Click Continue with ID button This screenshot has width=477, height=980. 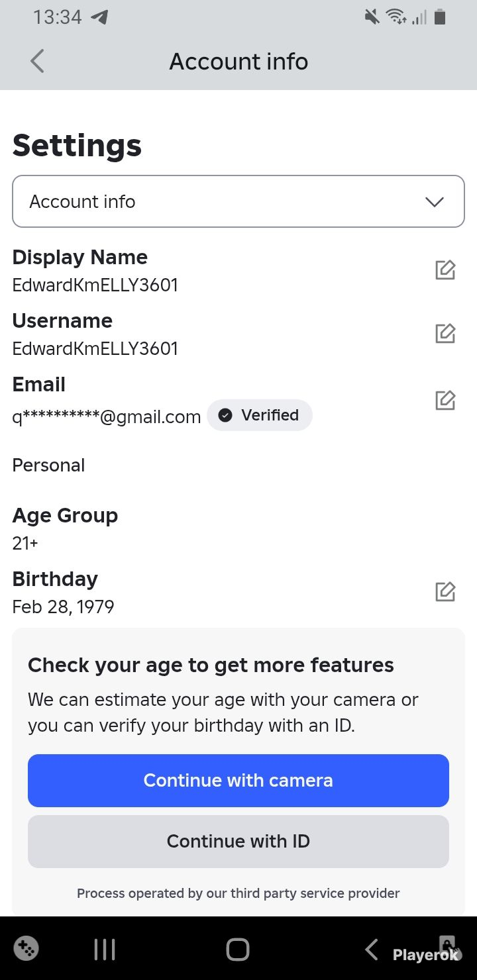238,842
